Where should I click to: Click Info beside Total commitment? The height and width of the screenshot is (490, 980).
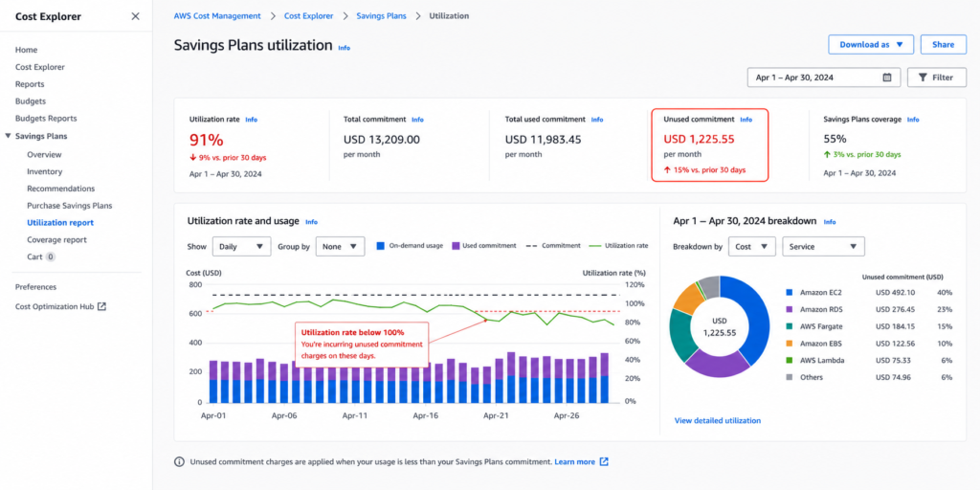point(417,120)
